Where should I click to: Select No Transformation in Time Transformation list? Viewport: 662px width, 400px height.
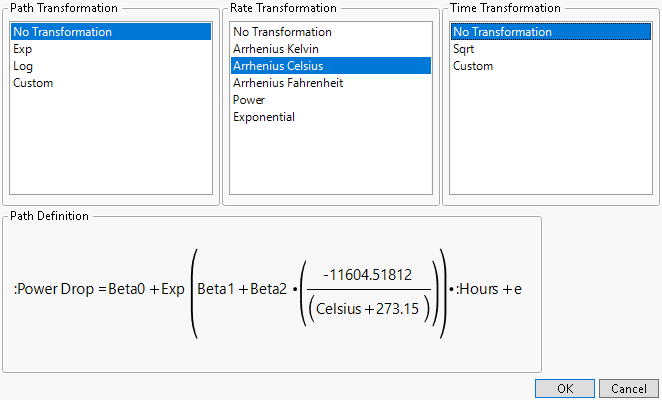[502, 32]
